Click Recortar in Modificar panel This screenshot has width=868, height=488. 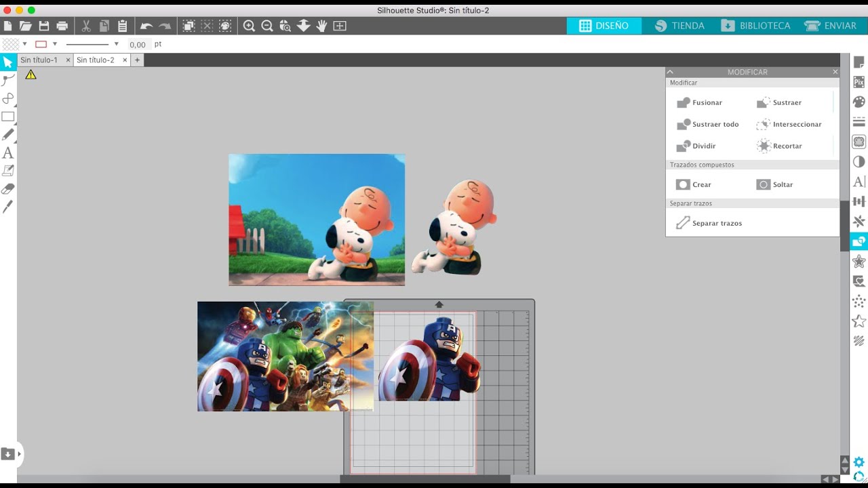[x=779, y=146]
